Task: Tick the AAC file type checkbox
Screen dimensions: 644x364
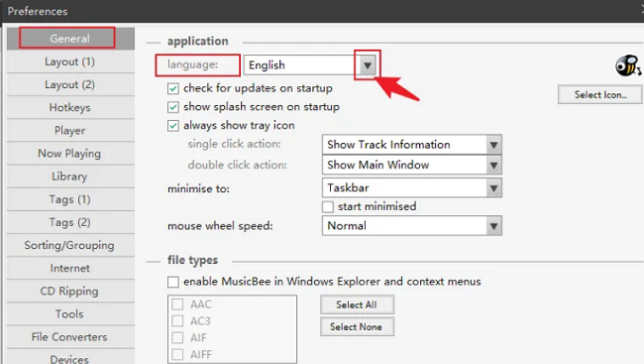Action: 177,304
